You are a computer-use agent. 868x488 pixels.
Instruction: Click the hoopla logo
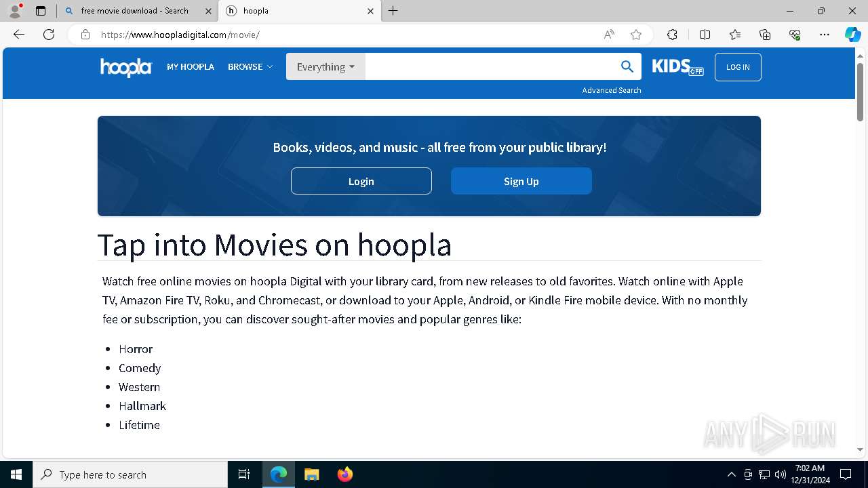pos(126,67)
